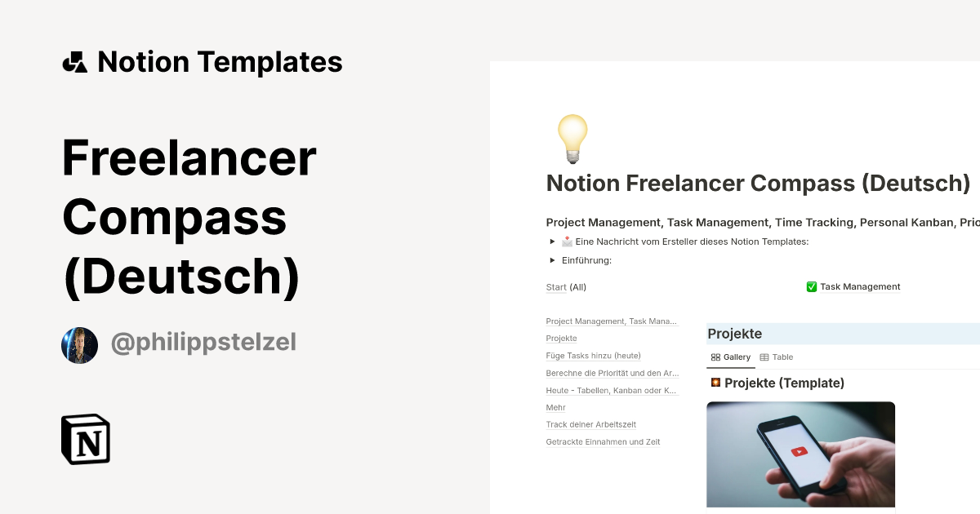Click the '@philippstelzel' creator handle

(x=203, y=343)
